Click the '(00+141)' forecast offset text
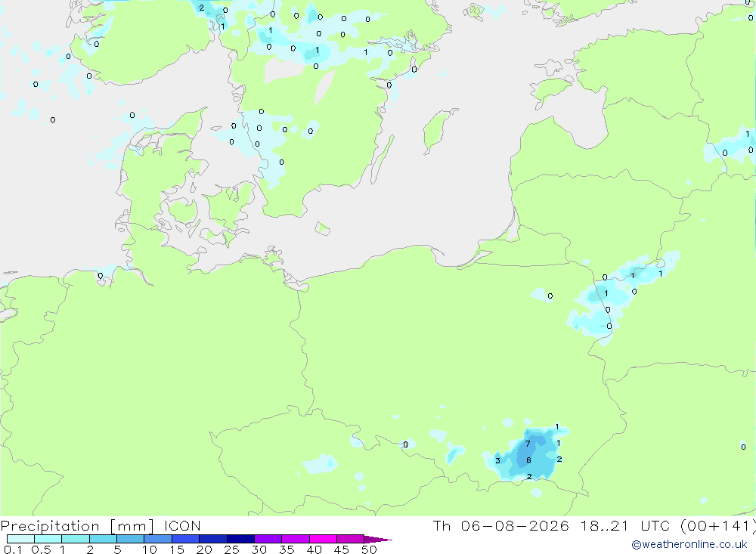The image size is (756, 554). click(718, 525)
